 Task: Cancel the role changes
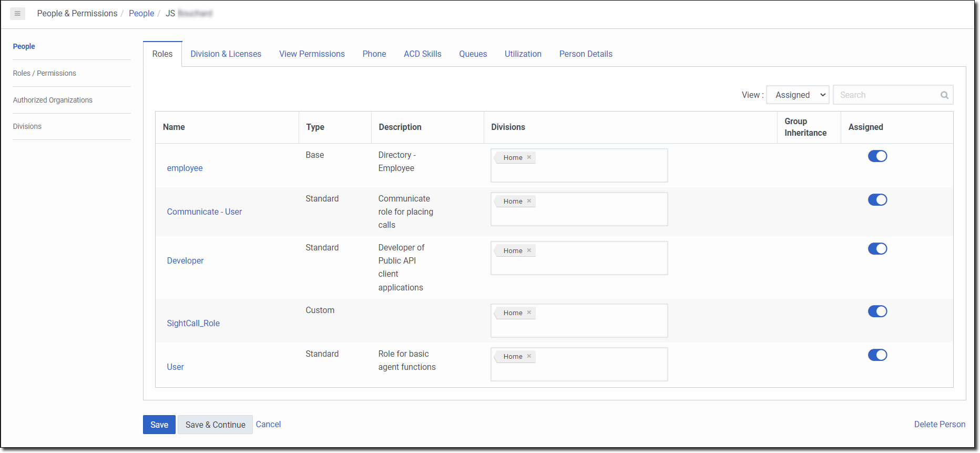(x=268, y=425)
